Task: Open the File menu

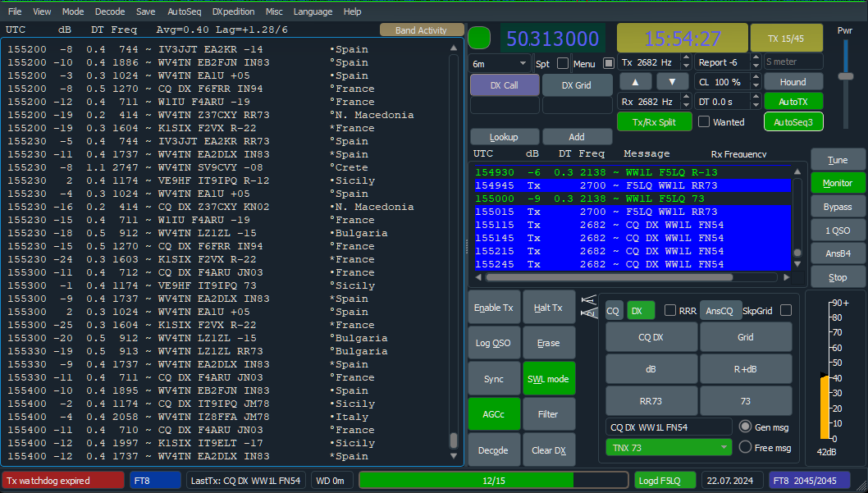Action: (x=15, y=11)
